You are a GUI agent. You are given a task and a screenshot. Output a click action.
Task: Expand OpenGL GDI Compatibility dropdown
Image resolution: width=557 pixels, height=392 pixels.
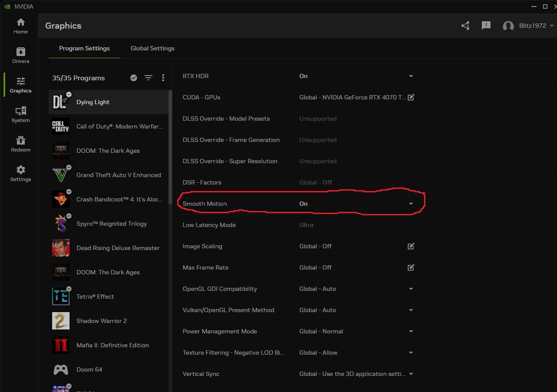point(411,289)
